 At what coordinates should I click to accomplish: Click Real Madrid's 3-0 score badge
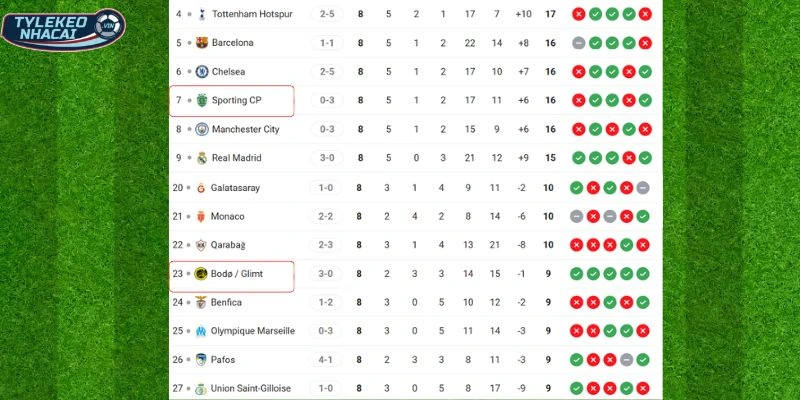[327, 158]
